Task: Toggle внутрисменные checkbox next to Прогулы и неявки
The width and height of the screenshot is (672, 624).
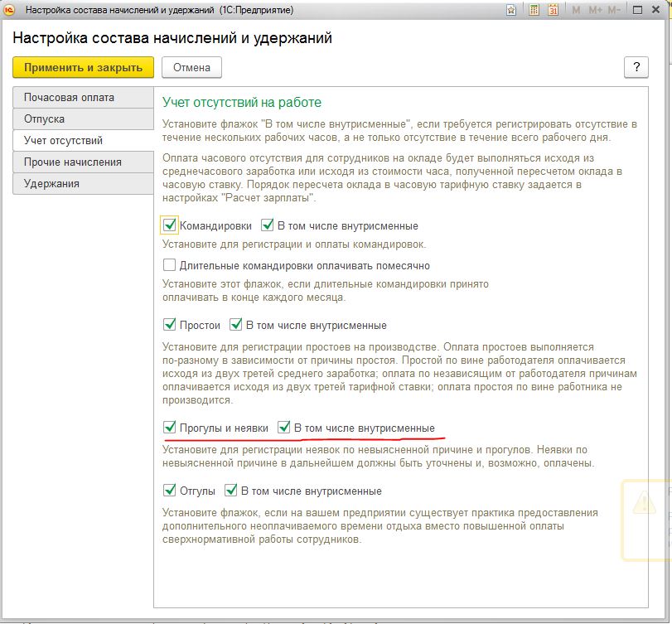Action: pyautogui.click(x=283, y=428)
